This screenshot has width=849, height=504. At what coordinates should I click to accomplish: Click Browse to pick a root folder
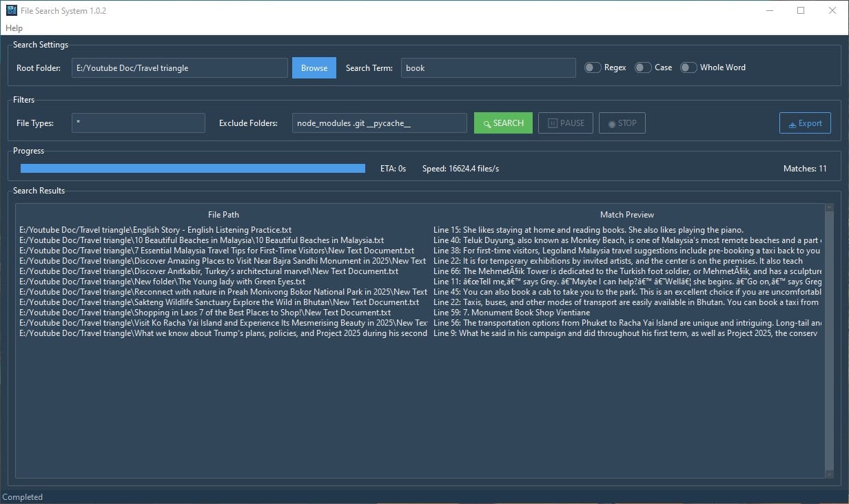tap(314, 67)
